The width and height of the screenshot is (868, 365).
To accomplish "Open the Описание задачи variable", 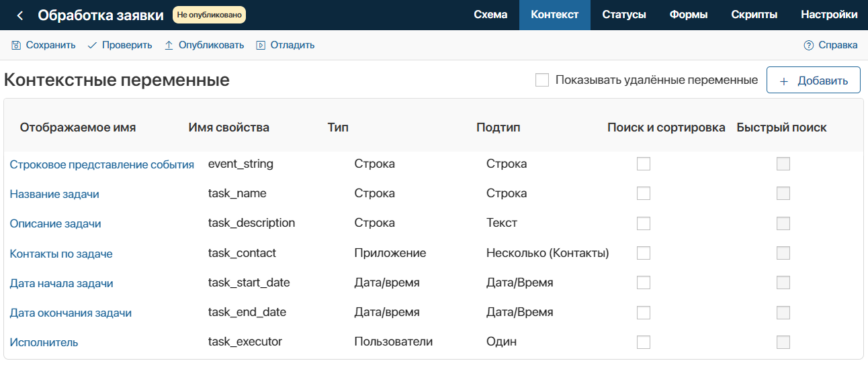I will coord(55,223).
